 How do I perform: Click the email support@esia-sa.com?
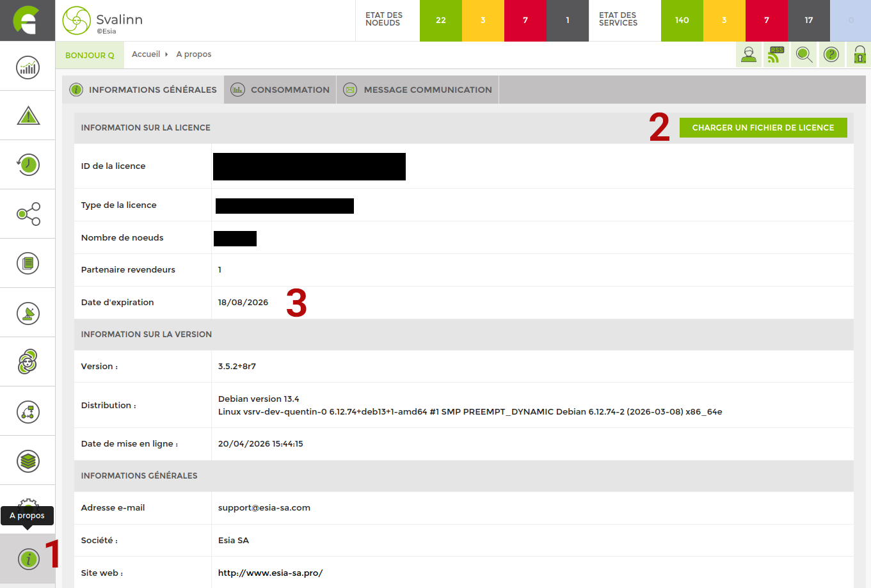point(264,507)
